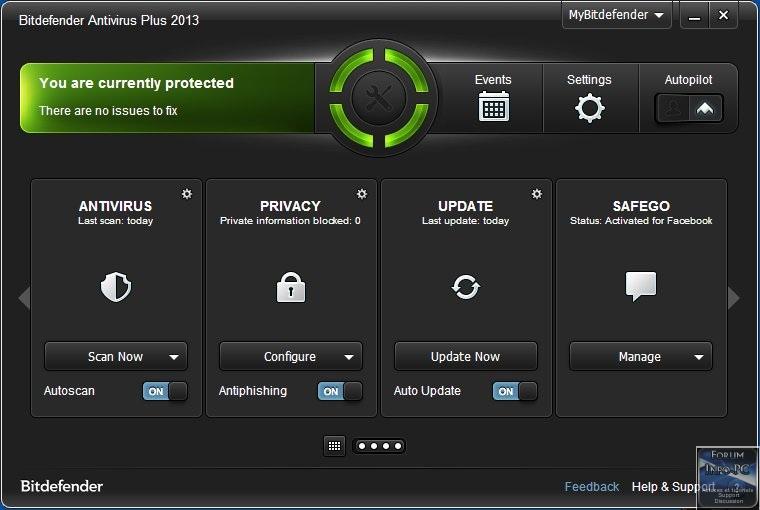Click the central wrench and screwdriver fix icon
Viewport: 760px width, 510px height.
(379, 97)
